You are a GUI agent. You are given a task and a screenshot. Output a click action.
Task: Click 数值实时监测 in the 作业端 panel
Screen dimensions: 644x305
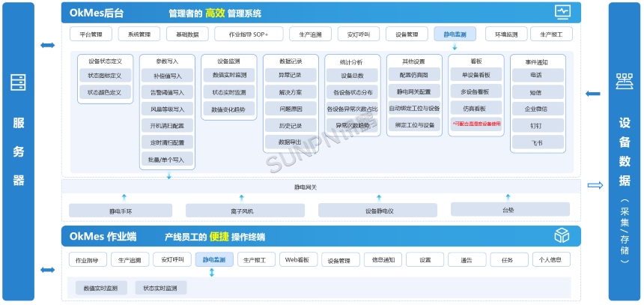click(101, 288)
